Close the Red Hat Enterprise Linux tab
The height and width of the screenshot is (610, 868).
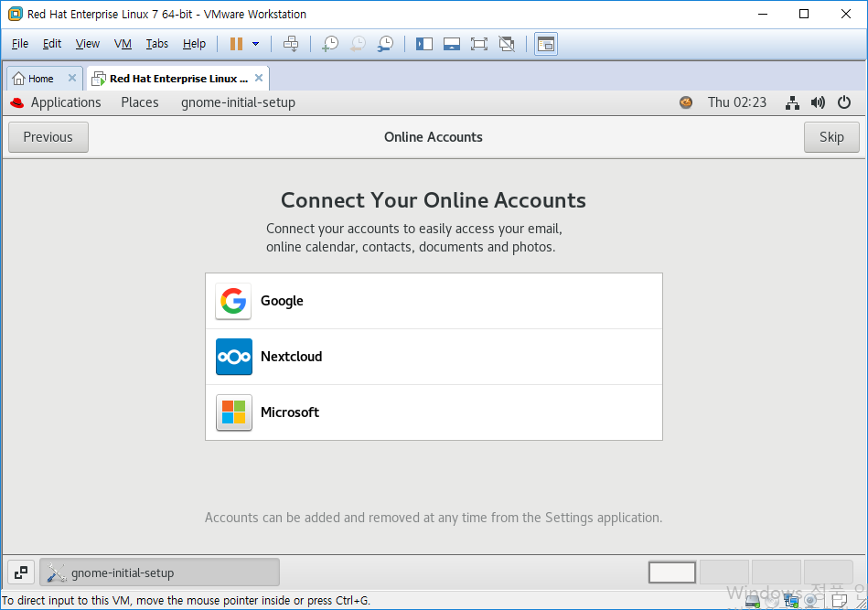(x=259, y=78)
